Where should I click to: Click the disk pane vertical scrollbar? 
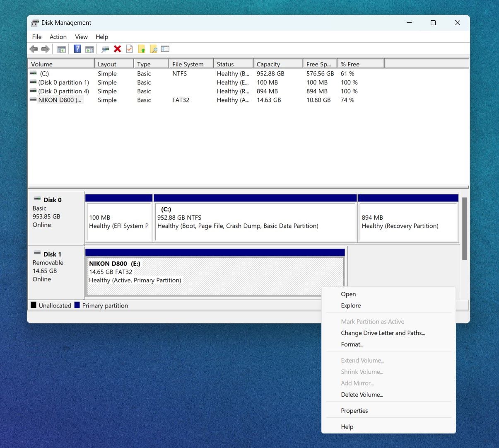click(x=464, y=228)
